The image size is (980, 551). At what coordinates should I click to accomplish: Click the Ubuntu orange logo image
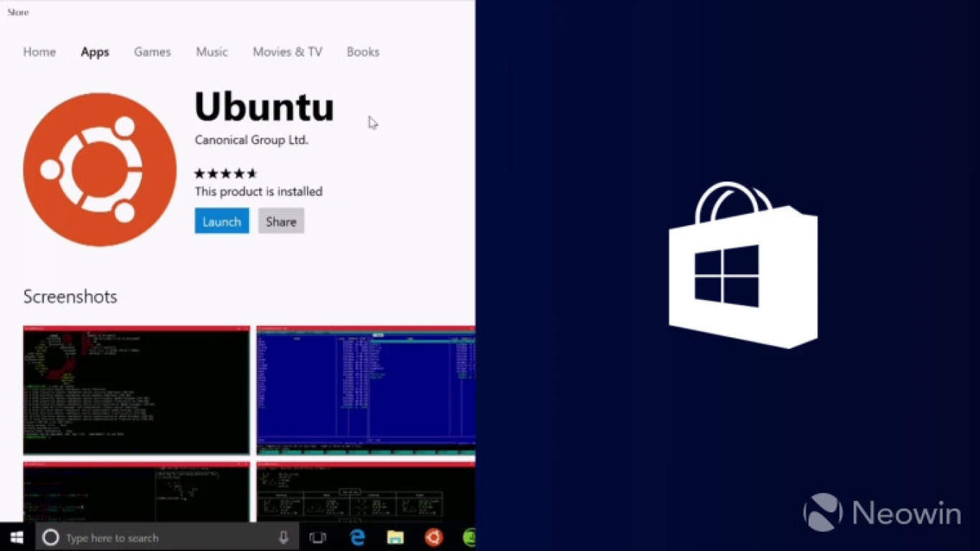[x=100, y=169]
